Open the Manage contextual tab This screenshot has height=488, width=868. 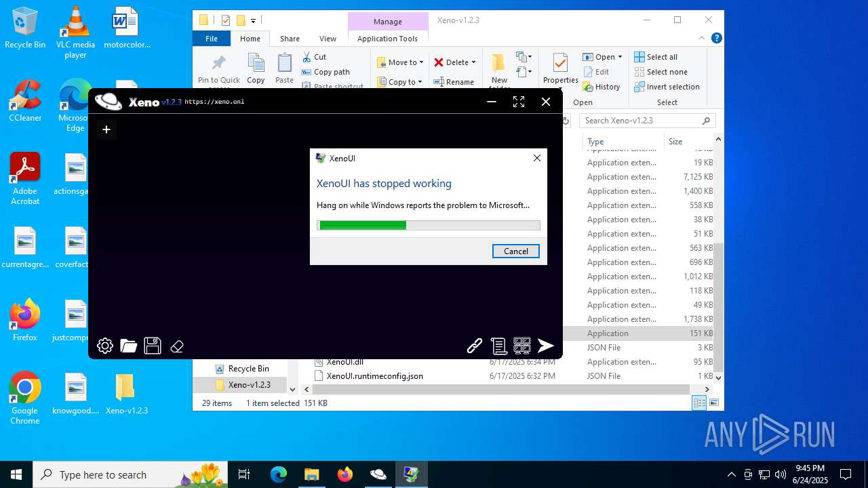tap(388, 22)
